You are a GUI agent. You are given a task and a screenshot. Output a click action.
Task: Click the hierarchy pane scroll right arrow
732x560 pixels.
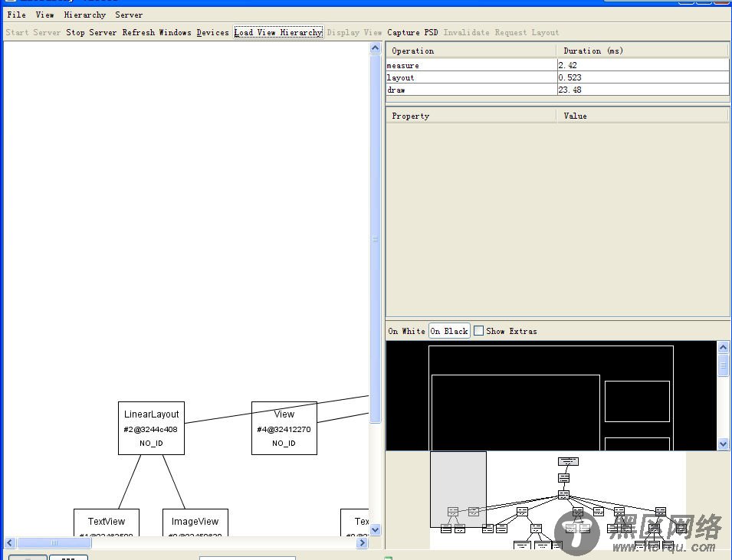(x=363, y=542)
